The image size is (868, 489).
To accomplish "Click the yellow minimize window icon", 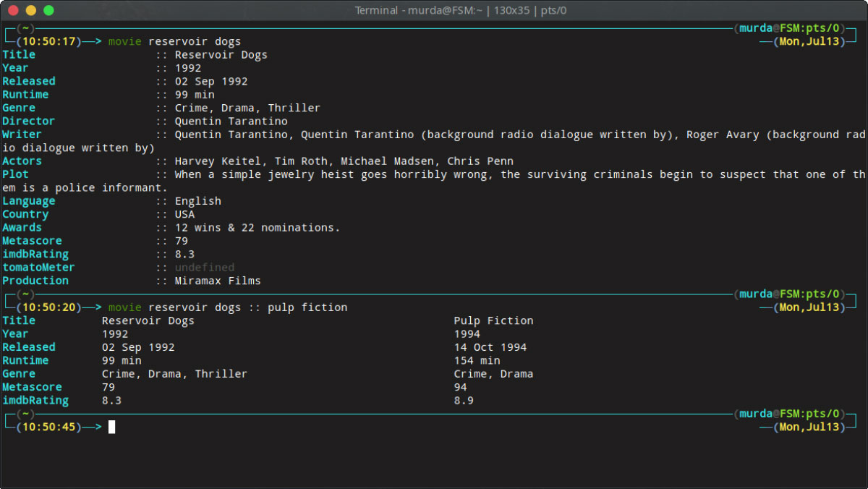I will click(30, 10).
